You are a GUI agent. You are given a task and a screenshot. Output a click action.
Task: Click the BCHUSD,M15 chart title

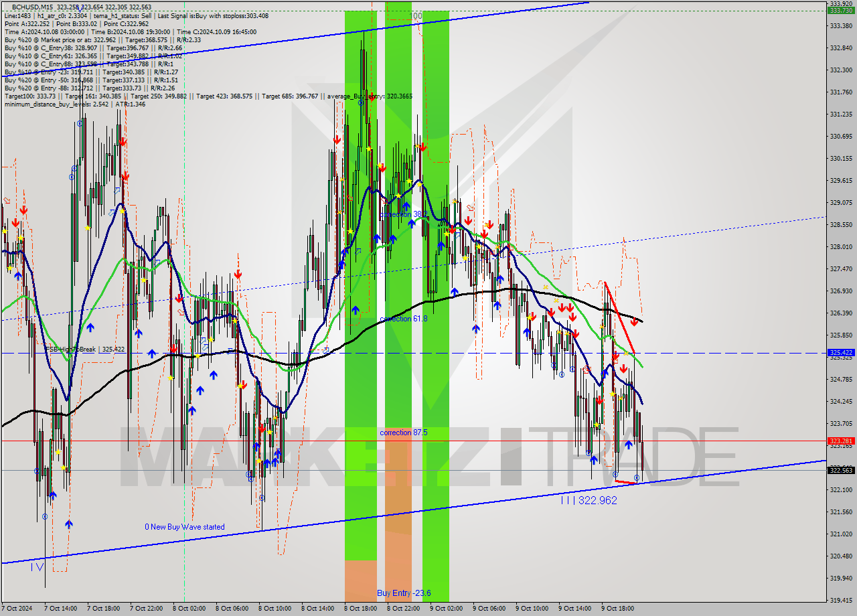(33, 6)
